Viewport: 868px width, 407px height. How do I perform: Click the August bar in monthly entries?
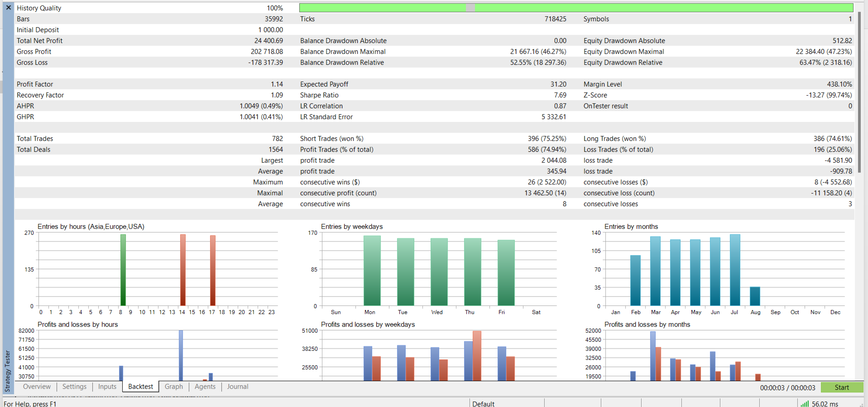(x=755, y=296)
